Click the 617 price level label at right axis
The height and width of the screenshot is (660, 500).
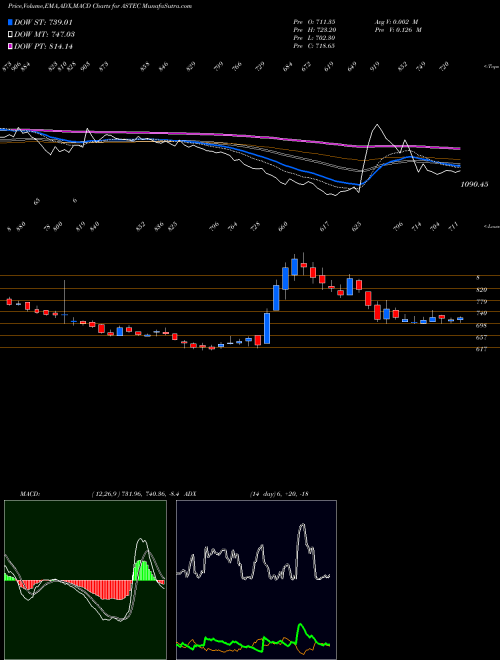481,349
